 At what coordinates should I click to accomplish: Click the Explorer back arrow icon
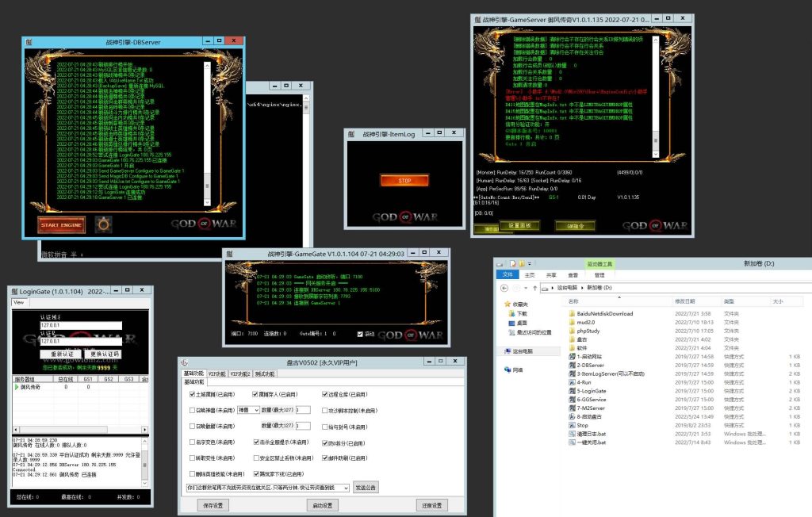[x=505, y=287]
